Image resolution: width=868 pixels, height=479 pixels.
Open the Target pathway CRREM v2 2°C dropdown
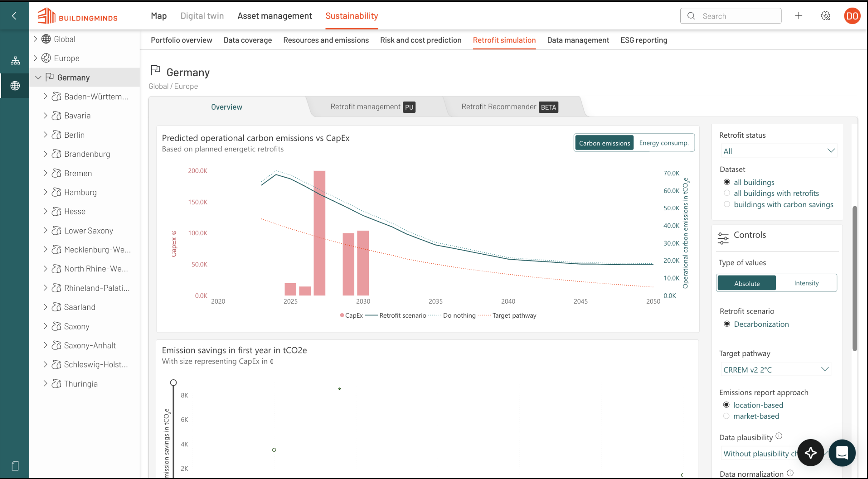pyautogui.click(x=776, y=369)
